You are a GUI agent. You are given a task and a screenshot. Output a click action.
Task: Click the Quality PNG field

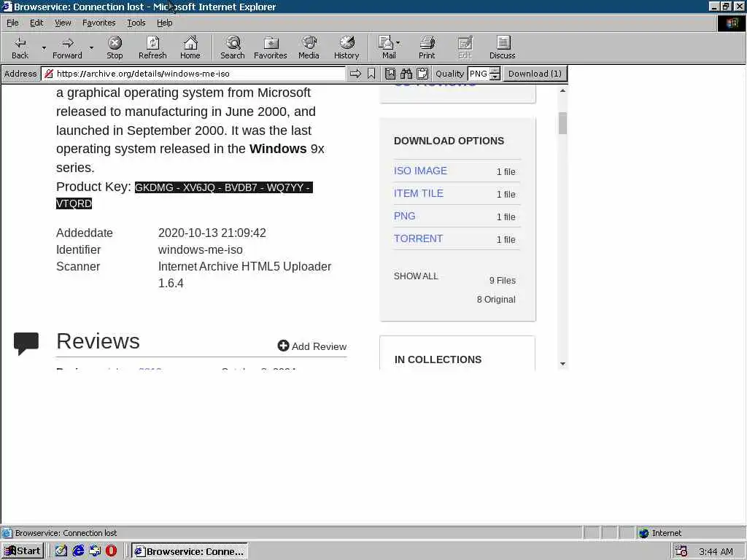click(479, 74)
